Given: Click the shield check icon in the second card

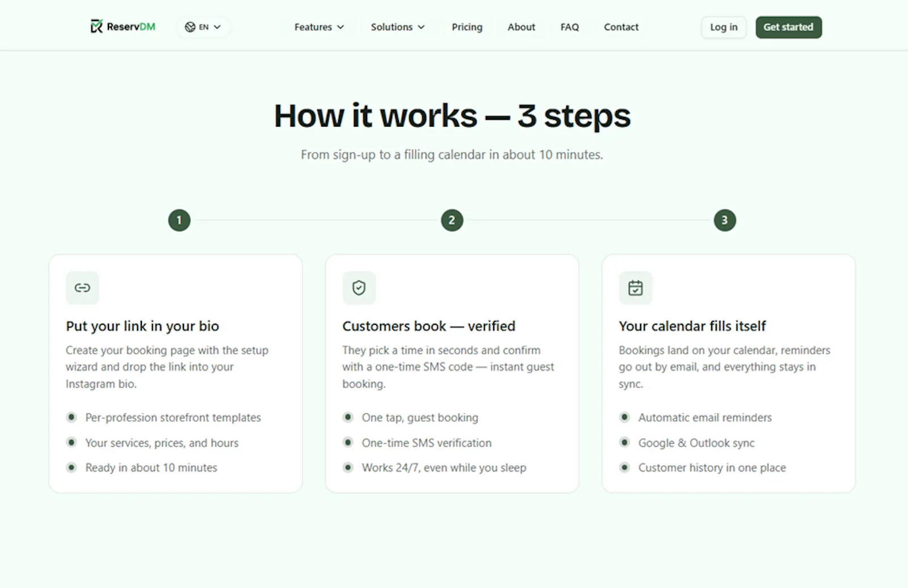Looking at the screenshot, I should (x=359, y=288).
